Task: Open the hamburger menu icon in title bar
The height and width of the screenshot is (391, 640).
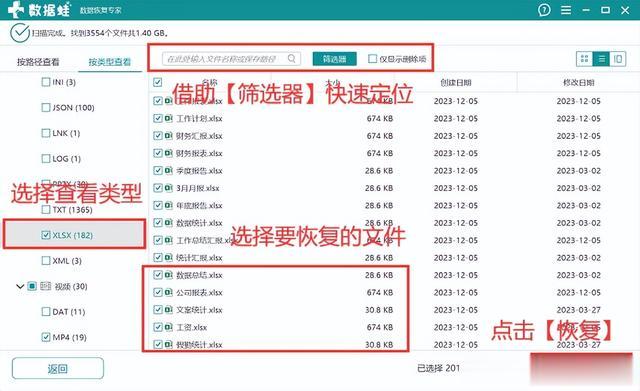Action: 566,10
